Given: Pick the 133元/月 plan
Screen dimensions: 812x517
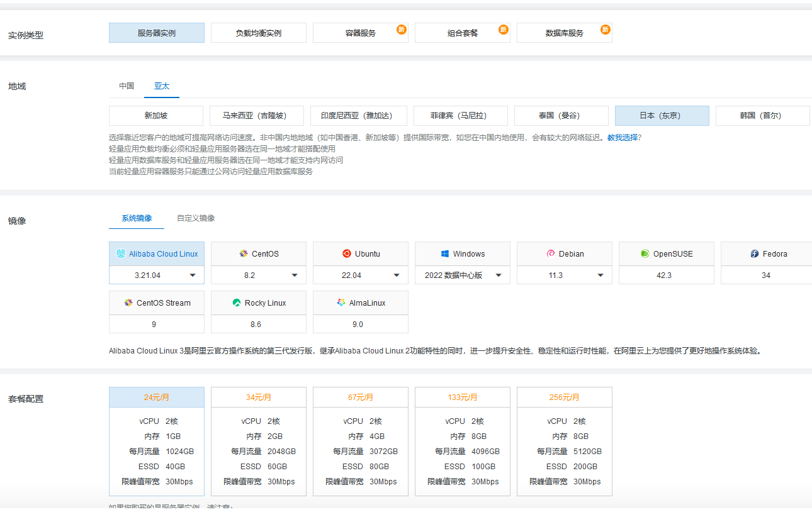Looking at the screenshot, I should click(x=463, y=442).
